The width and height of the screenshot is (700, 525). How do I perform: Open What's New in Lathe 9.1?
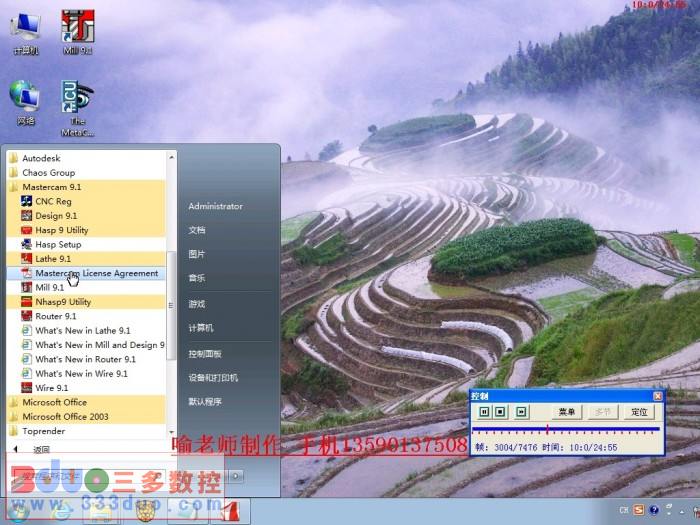86,330
